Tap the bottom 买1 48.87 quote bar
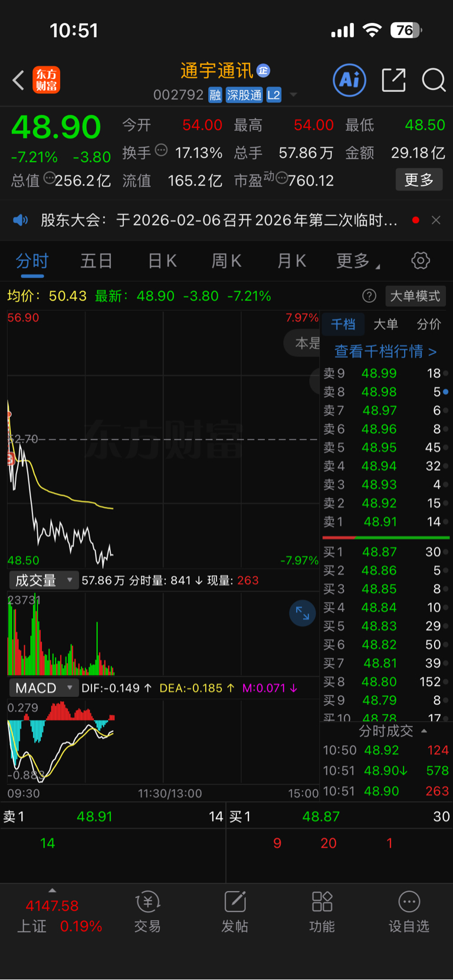Image resolution: width=453 pixels, height=980 pixels. 340,816
